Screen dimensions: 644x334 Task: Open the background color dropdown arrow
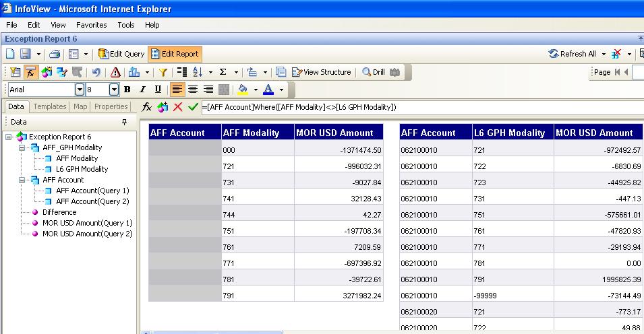tap(256, 90)
